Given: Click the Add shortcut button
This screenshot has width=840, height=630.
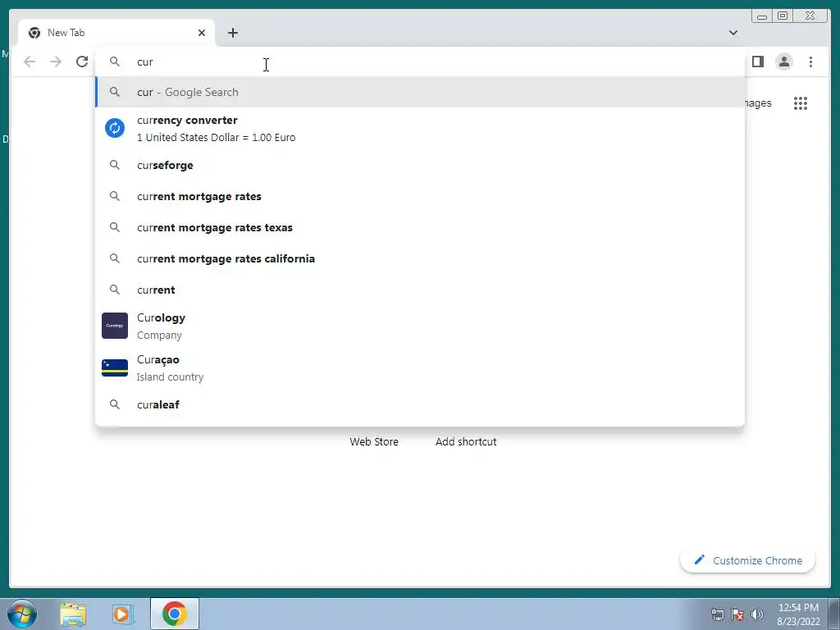Looking at the screenshot, I should click(466, 441).
